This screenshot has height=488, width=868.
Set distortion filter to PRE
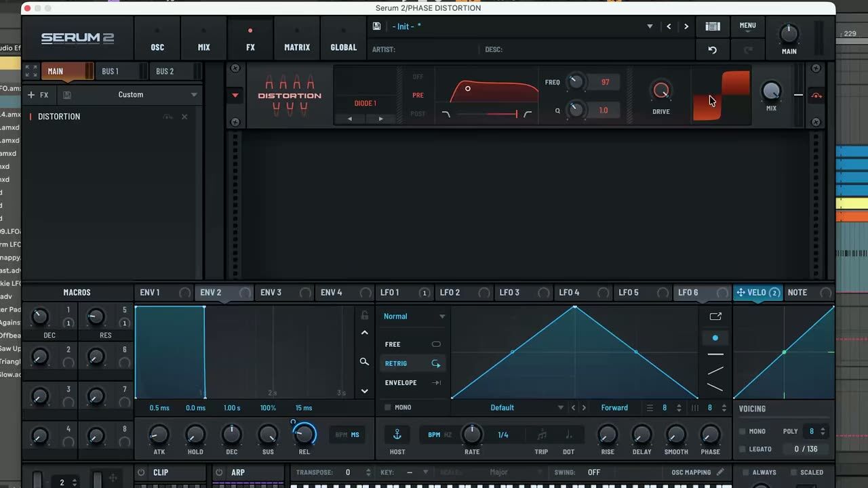pyautogui.click(x=418, y=96)
